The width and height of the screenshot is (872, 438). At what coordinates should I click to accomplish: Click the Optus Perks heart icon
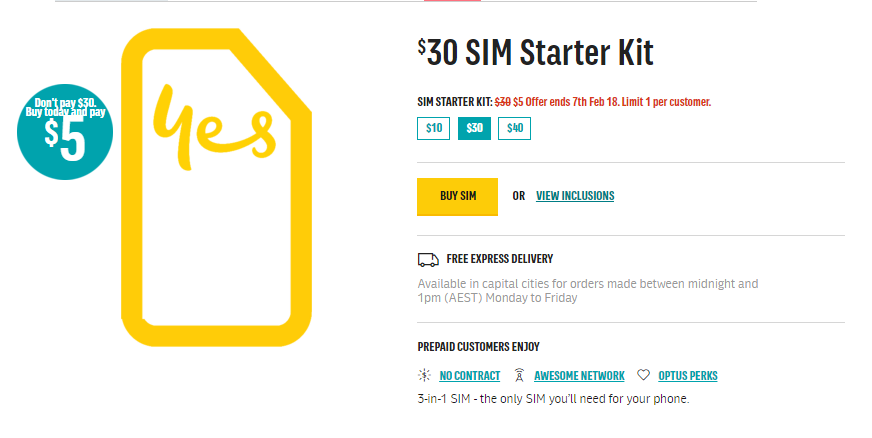[643, 375]
